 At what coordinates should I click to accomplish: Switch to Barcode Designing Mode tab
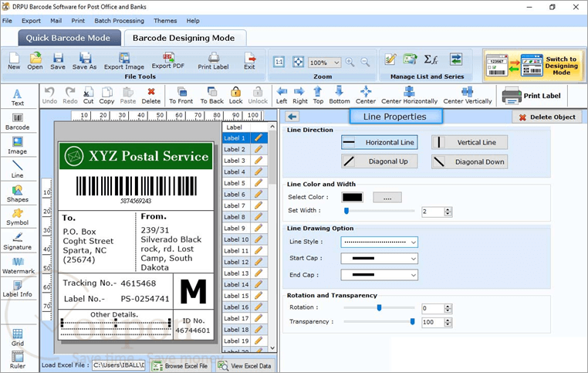point(184,38)
